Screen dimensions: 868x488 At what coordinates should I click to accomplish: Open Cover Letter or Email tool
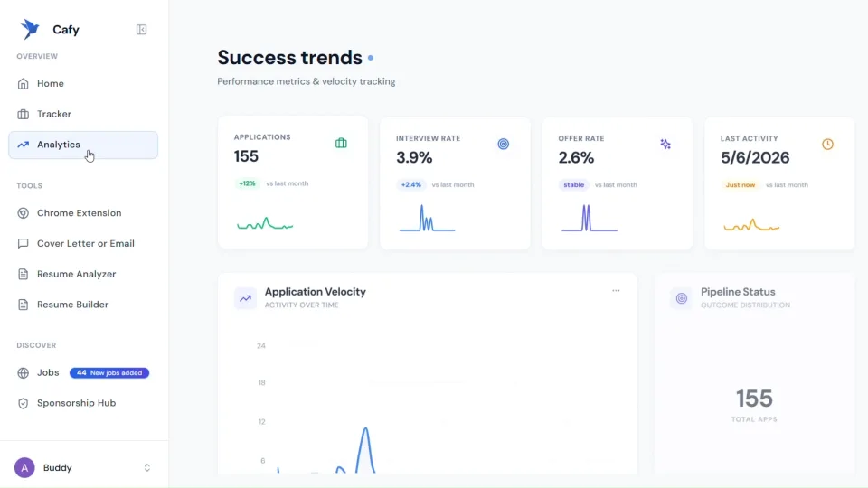tap(83, 243)
